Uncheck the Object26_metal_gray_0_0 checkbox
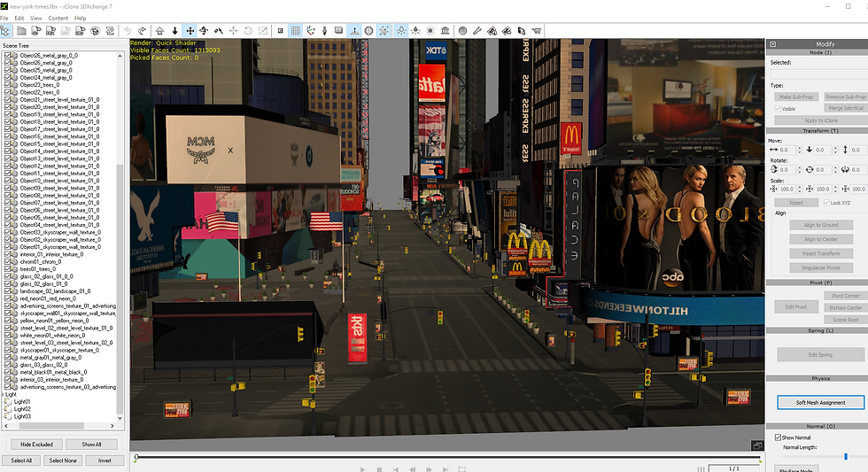868x472 pixels. click(8, 55)
